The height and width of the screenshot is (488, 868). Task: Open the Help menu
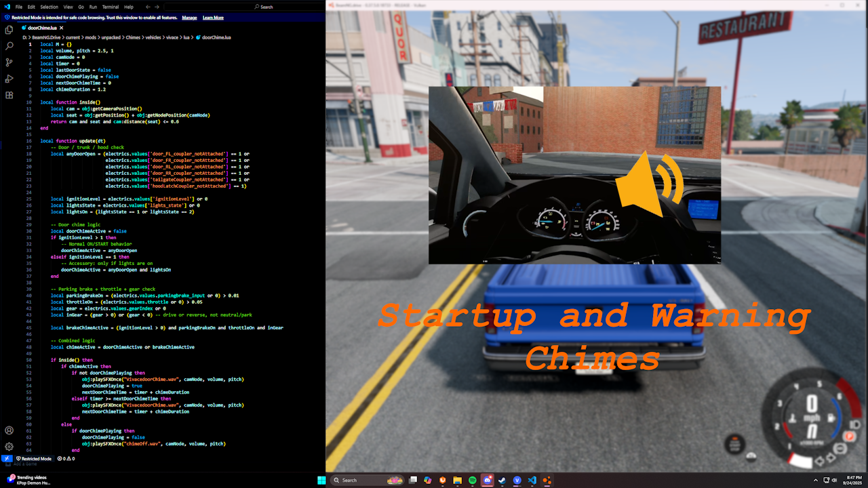click(129, 7)
